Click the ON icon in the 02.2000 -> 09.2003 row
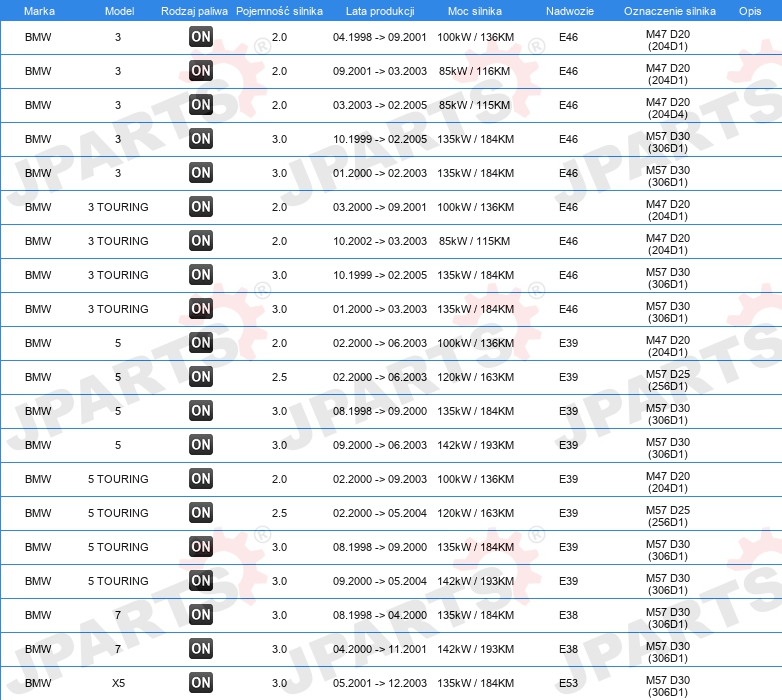 [x=201, y=479]
